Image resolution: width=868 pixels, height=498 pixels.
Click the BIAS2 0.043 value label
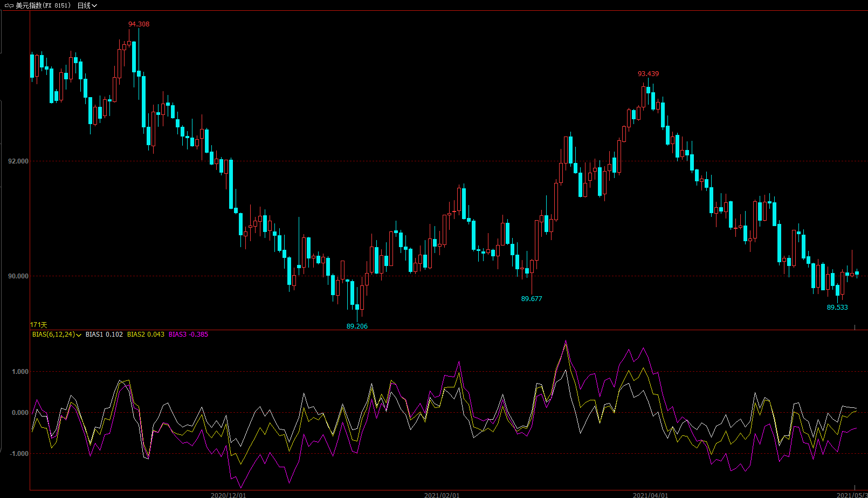click(146, 335)
